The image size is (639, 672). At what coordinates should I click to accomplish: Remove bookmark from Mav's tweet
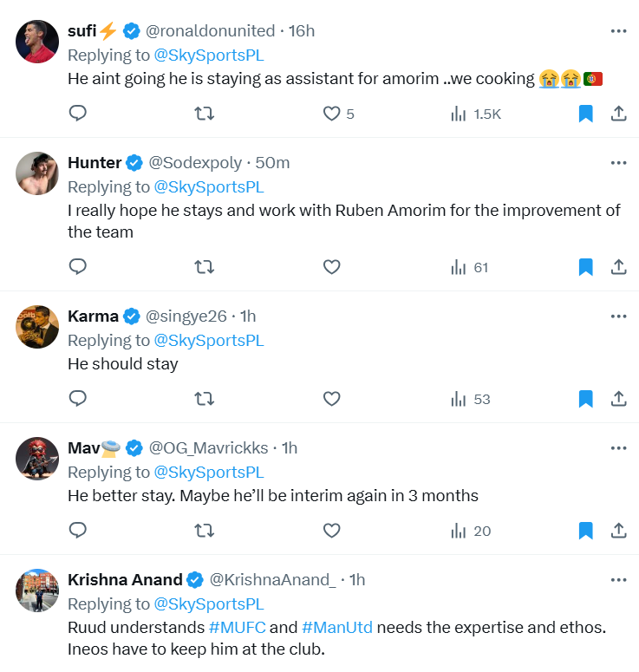585,531
